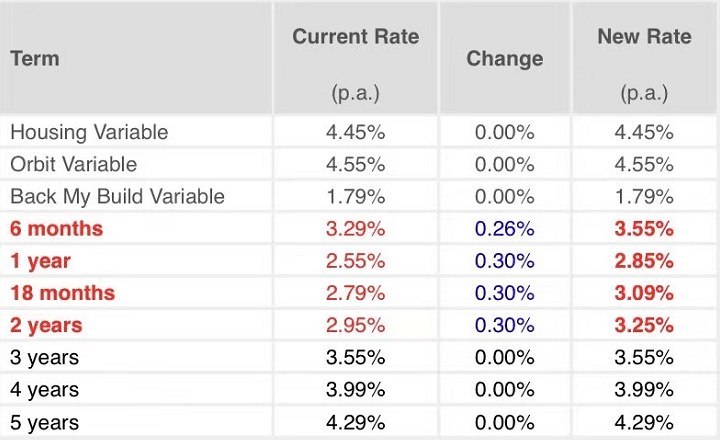Click the Term column header
This screenshot has height=440, width=720.
[35, 59]
